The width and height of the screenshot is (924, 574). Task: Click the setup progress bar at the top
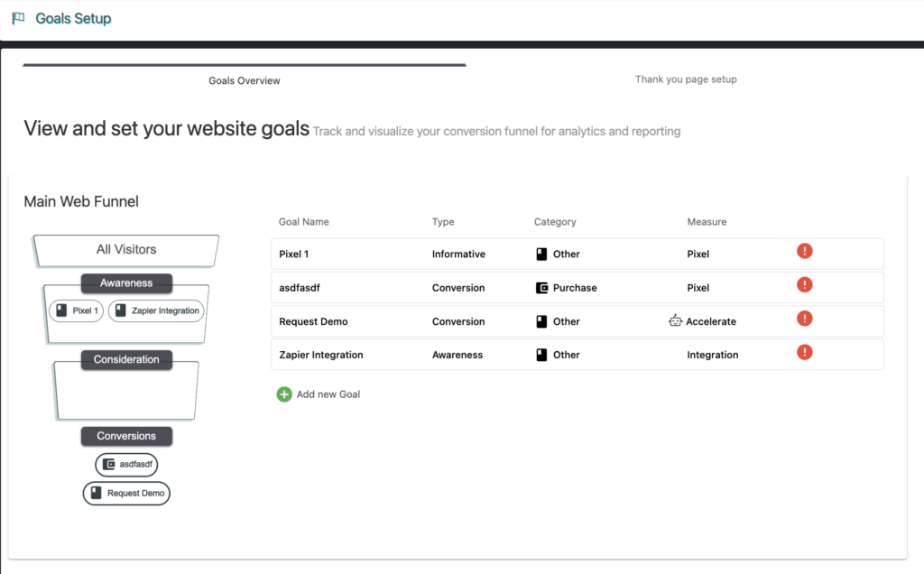(x=244, y=64)
